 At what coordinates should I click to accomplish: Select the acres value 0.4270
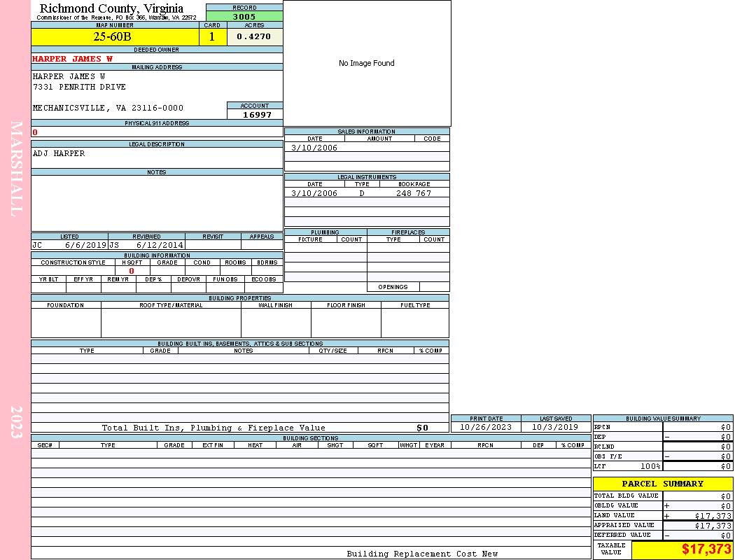point(254,37)
